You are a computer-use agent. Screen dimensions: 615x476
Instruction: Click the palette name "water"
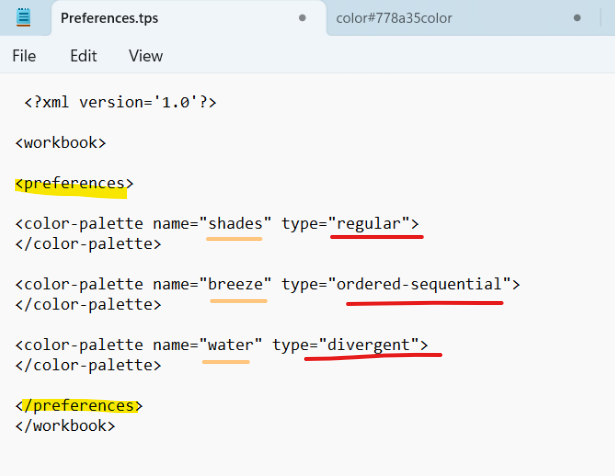coord(230,345)
